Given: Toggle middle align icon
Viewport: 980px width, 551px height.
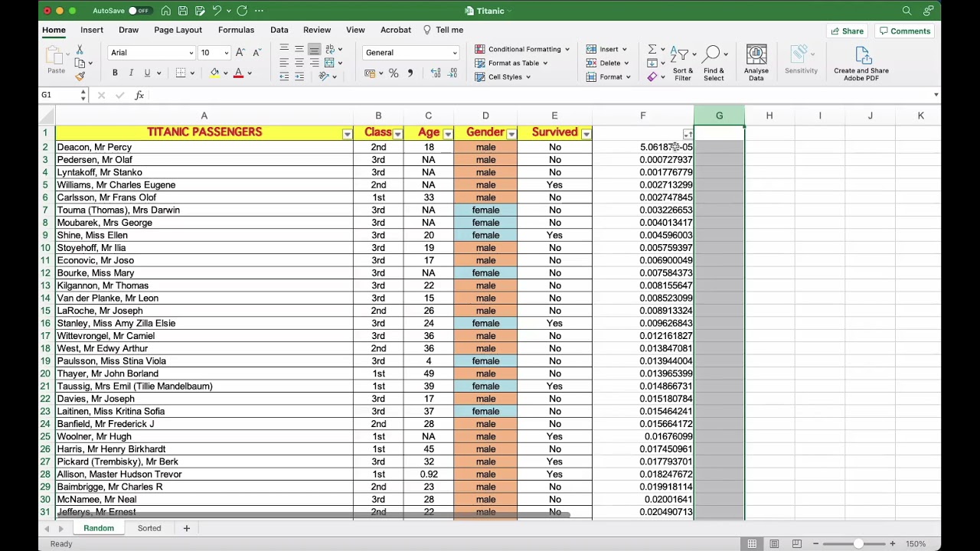Looking at the screenshot, I should (x=299, y=49).
